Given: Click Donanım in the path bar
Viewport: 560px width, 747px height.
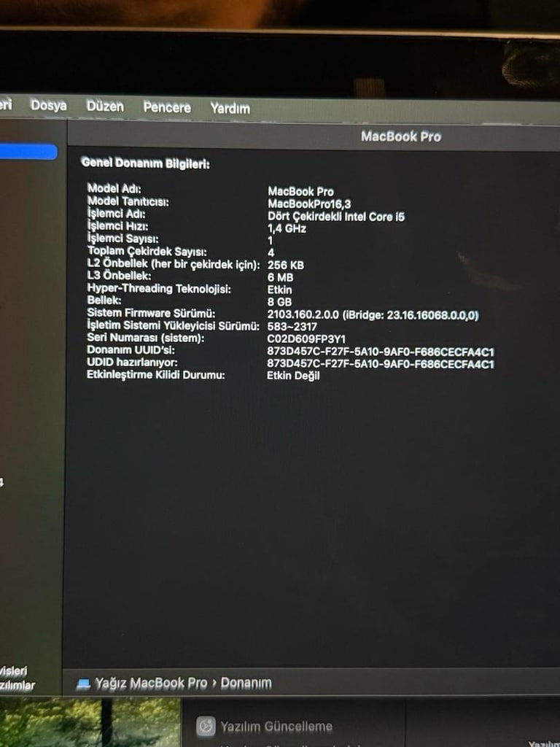Looking at the screenshot, I should point(246,683).
